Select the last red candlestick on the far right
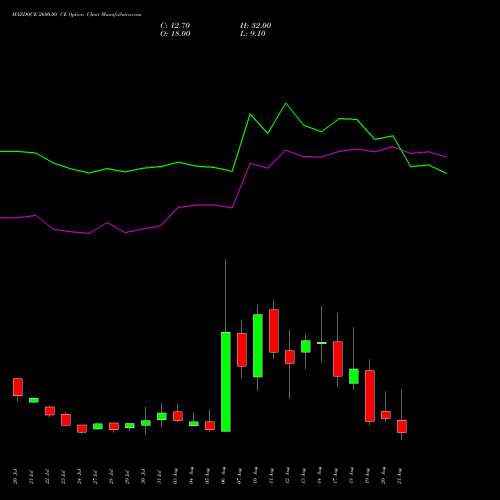The image size is (500, 500). pos(402,426)
